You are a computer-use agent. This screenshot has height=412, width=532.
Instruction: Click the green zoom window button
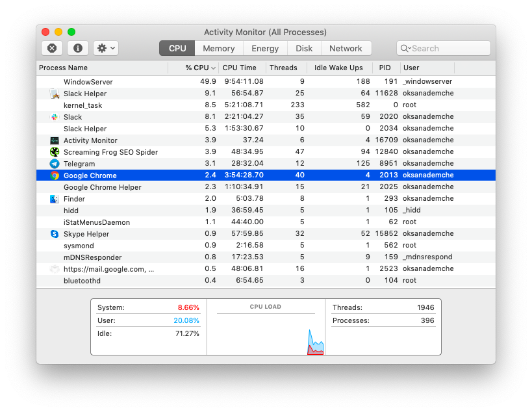(71, 32)
